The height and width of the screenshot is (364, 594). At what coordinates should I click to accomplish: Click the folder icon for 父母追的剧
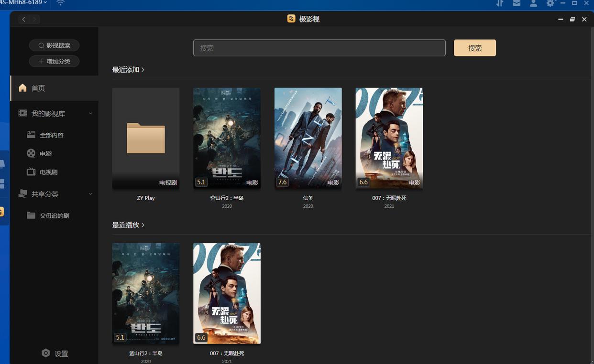(x=31, y=215)
